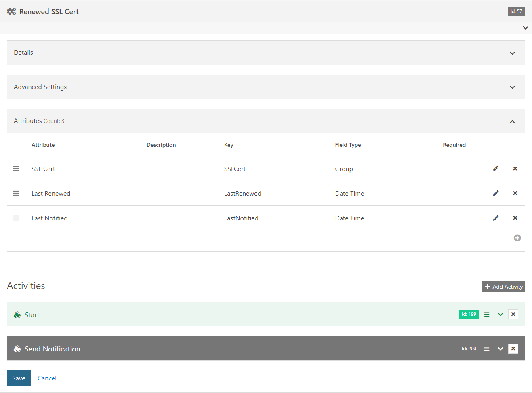
Task: Click the Send Notification cubes icon
Action: (x=17, y=349)
